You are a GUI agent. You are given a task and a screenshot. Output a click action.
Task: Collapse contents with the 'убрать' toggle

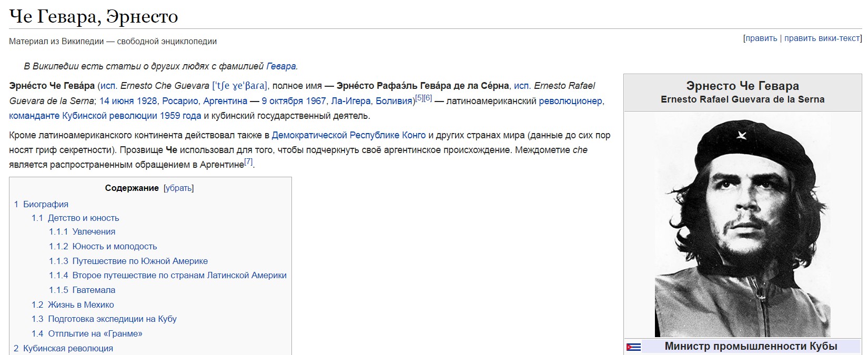(x=179, y=188)
